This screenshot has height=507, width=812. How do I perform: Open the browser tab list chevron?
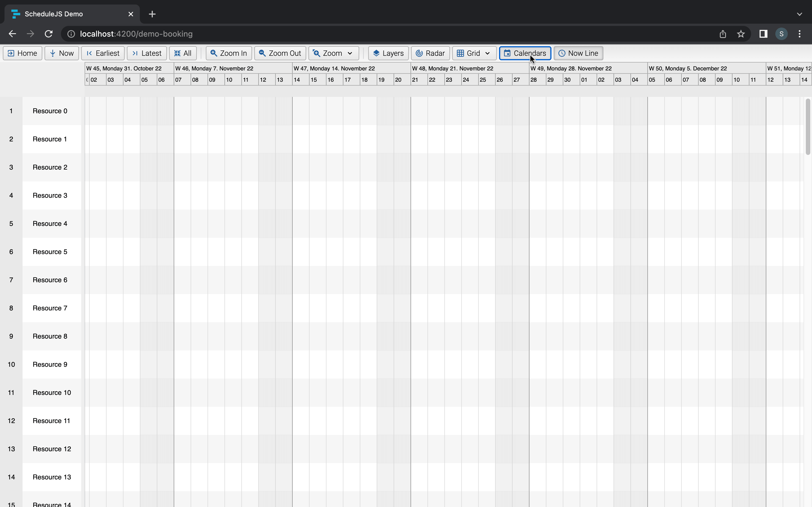coord(800,14)
